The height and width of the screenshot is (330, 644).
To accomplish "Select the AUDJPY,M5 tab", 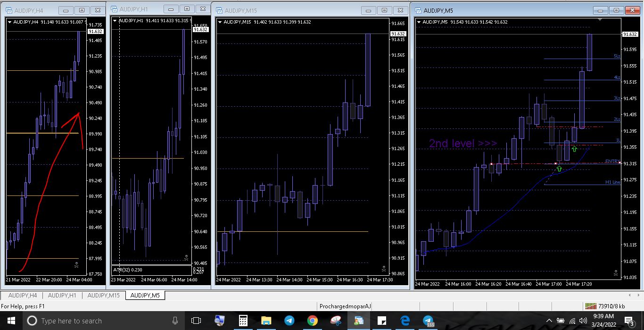I will click(x=145, y=296).
